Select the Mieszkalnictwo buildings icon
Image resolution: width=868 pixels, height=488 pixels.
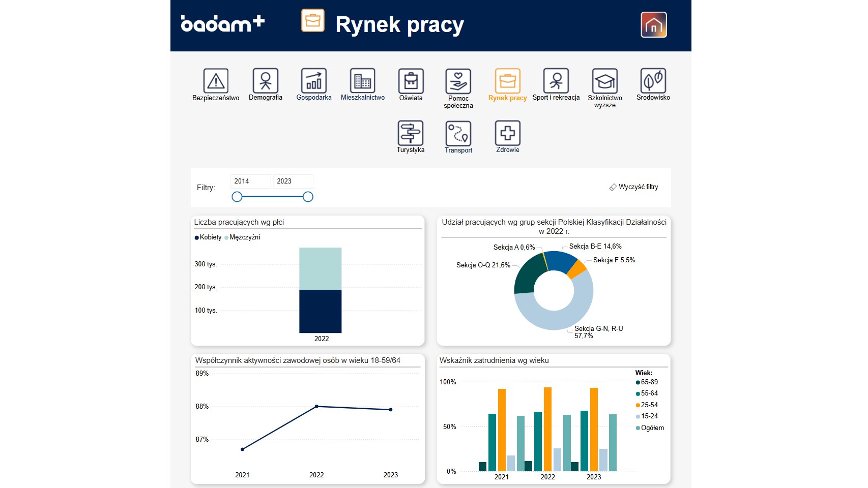pyautogui.click(x=362, y=81)
